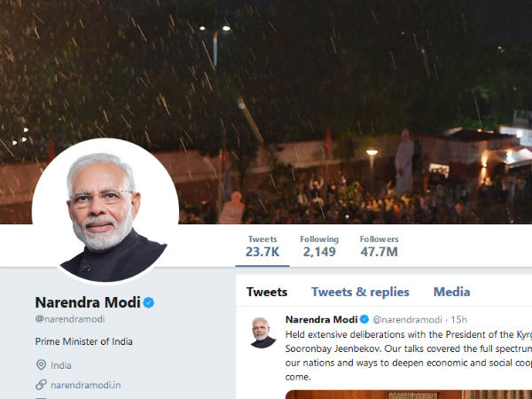The image size is (532, 399).
Task: Click the verified badge in the tweet header
Action: (364, 319)
